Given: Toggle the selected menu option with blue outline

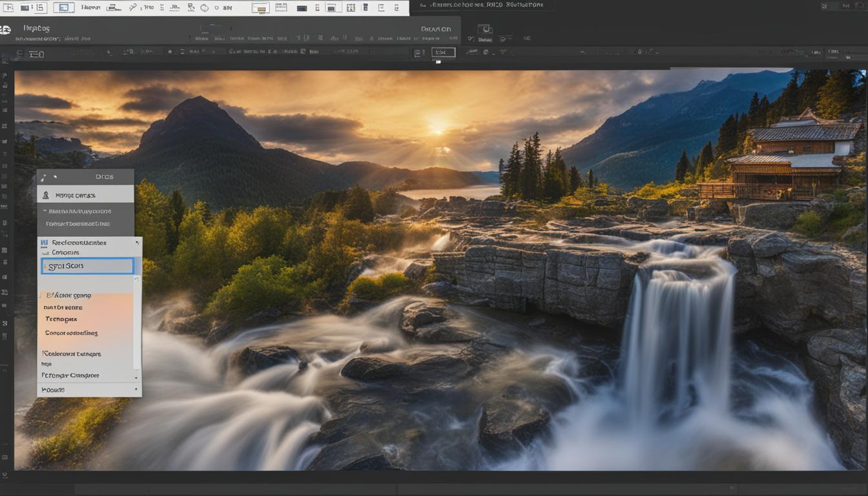Looking at the screenshot, I should click(x=87, y=265).
